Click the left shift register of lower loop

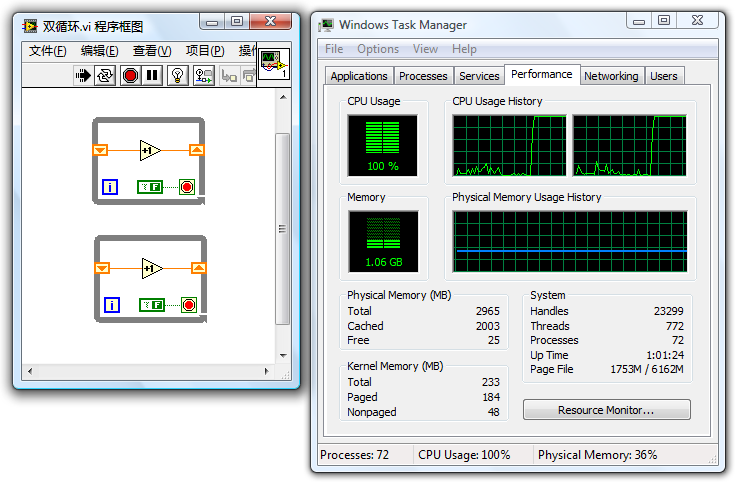click(101, 268)
